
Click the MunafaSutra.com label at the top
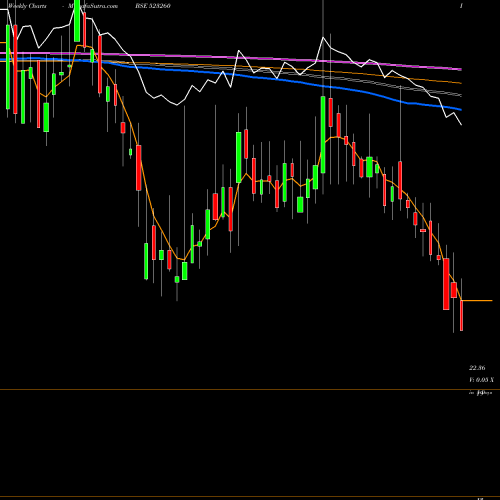pyautogui.click(x=93, y=6)
